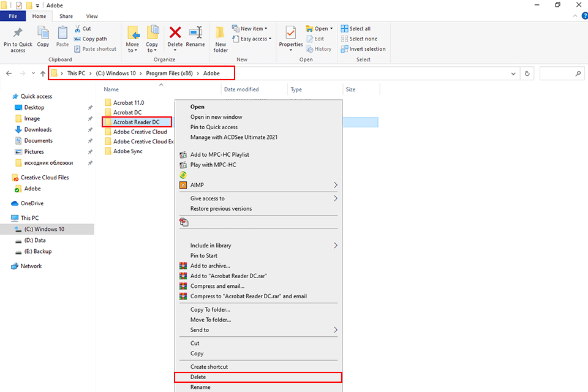Open (E:) Backup drive in navigation pane
Image resolution: width=588 pixels, height=392 pixels.
(x=38, y=251)
